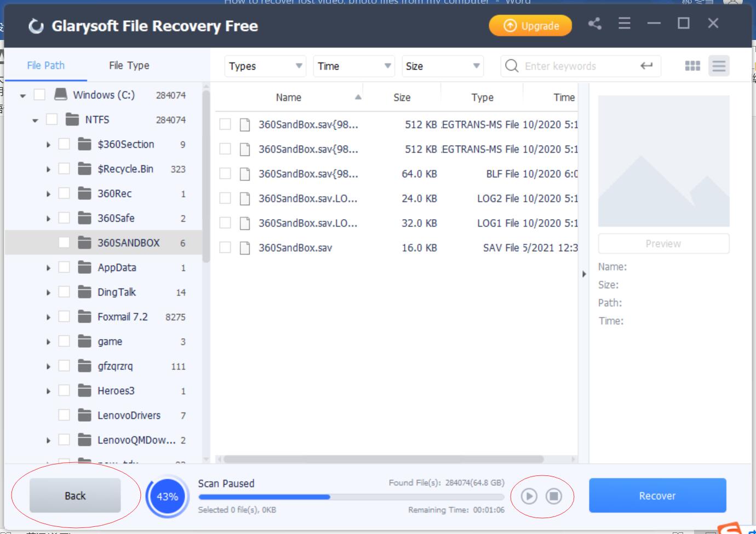Collapse the preview panel arrow
The height and width of the screenshot is (534, 756).
(584, 274)
